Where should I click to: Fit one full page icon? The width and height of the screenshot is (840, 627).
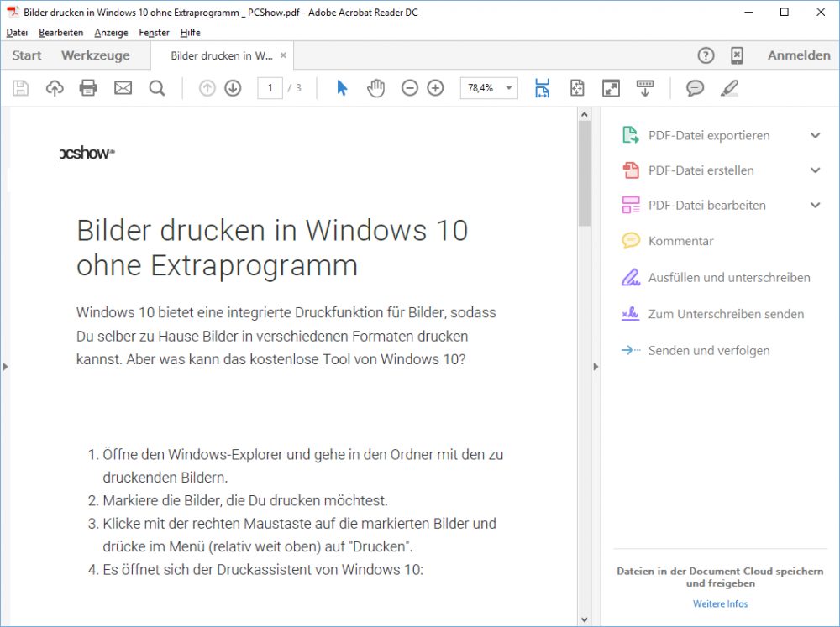[x=577, y=88]
